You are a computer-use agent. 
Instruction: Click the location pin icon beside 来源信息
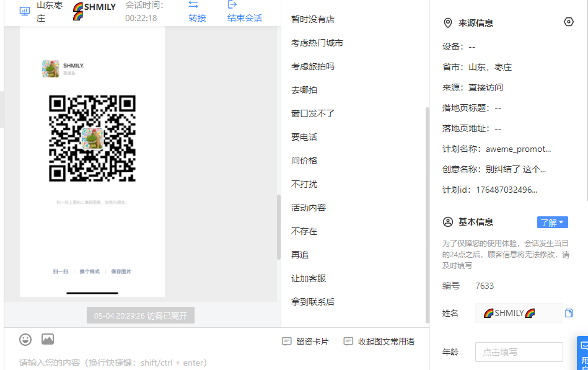pyautogui.click(x=448, y=23)
